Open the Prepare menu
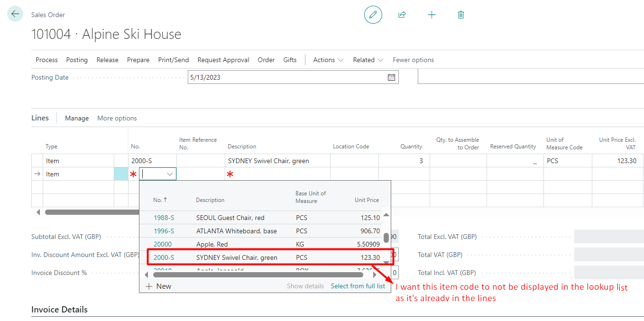 coord(138,60)
